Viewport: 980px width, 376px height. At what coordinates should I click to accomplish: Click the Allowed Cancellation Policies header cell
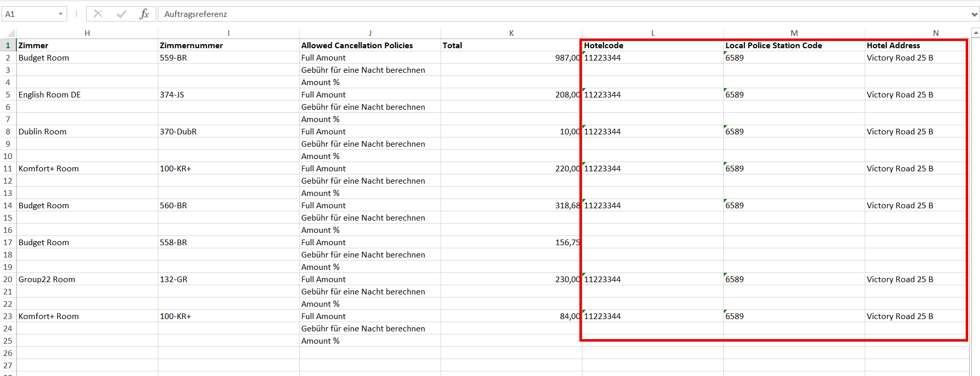point(357,46)
